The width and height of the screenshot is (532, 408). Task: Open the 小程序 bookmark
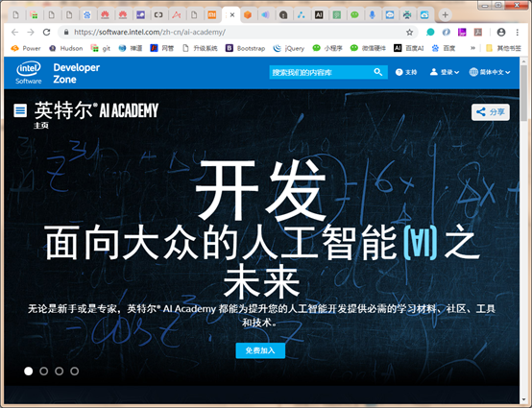pos(327,49)
